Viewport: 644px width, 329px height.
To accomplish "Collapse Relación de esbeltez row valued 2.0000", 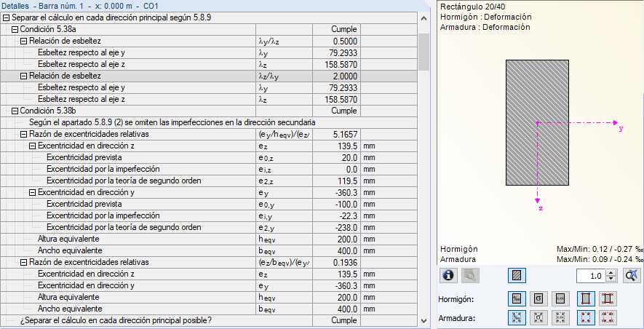I will click(24, 76).
